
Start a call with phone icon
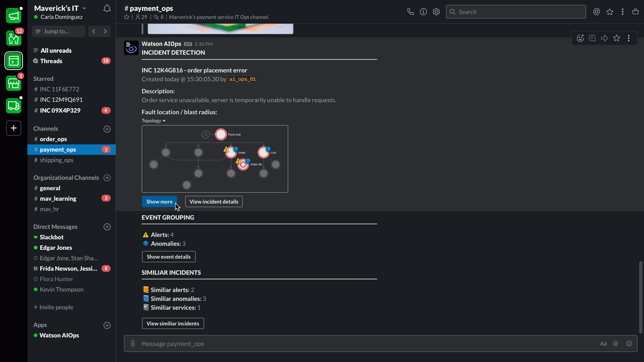410,12
